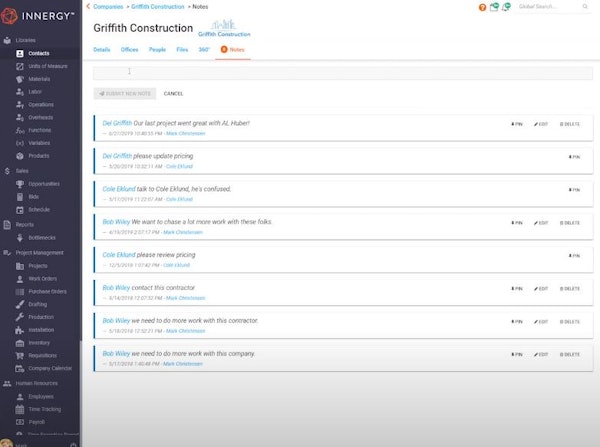Screen dimensions: 600x447
Task: Open Drafting in the sidebar
Action: pyautogui.click(x=38, y=305)
